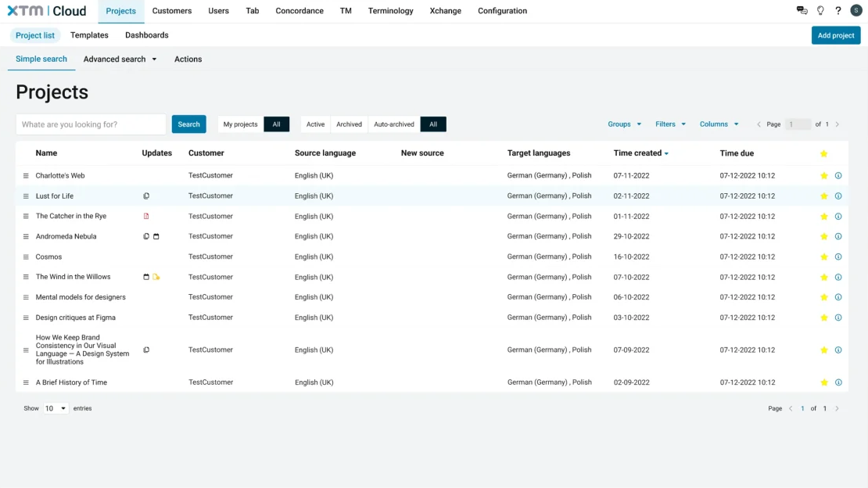Open the Customers menu

click(171, 11)
